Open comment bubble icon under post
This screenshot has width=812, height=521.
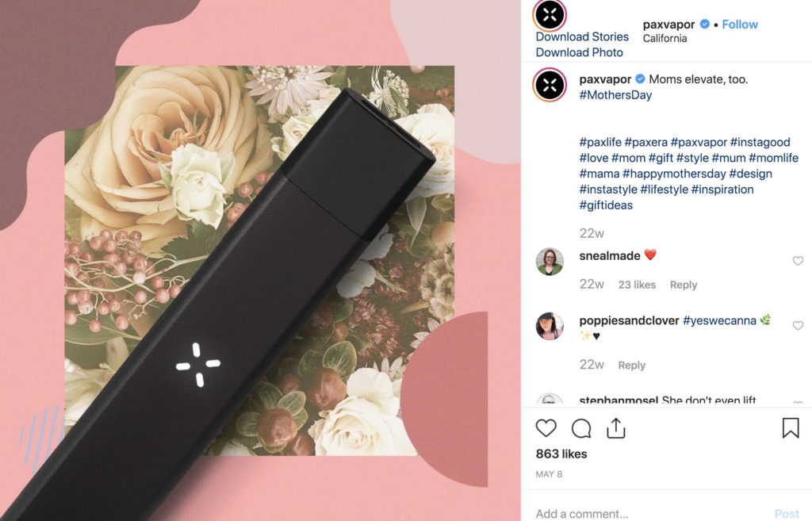tap(581, 428)
